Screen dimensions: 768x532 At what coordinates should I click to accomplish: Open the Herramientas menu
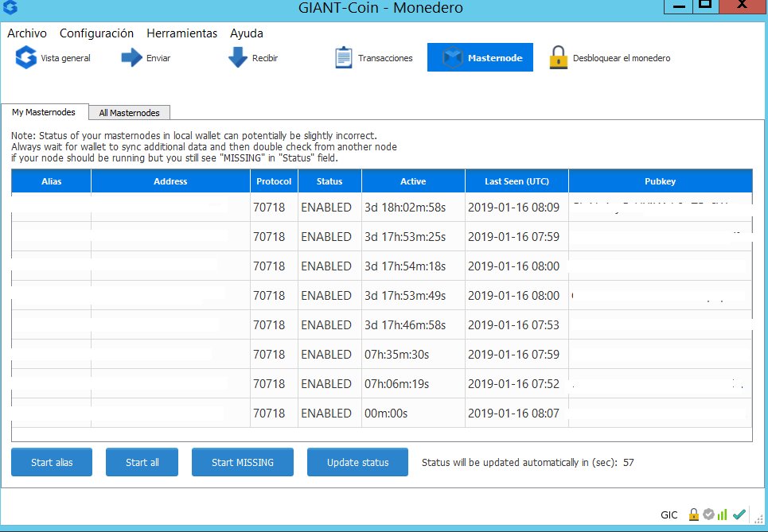[181, 33]
